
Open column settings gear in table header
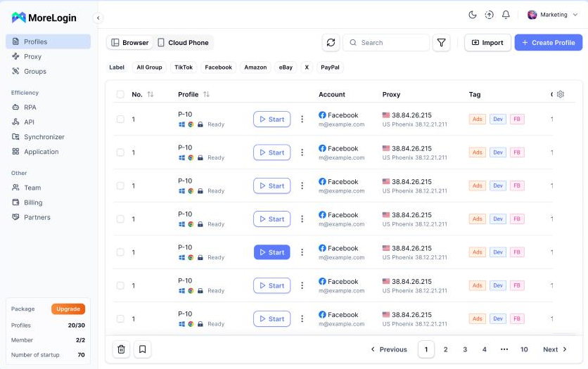pyautogui.click(x=561, y=94)
